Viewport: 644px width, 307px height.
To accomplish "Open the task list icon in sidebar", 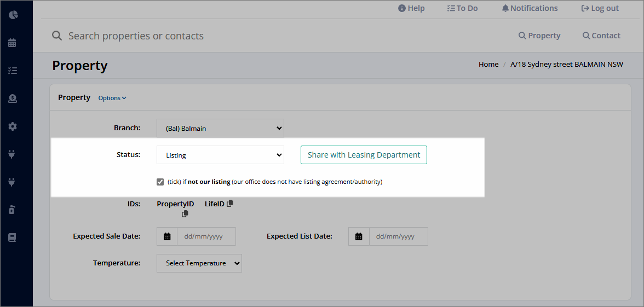I will click(x=12, y=71).
